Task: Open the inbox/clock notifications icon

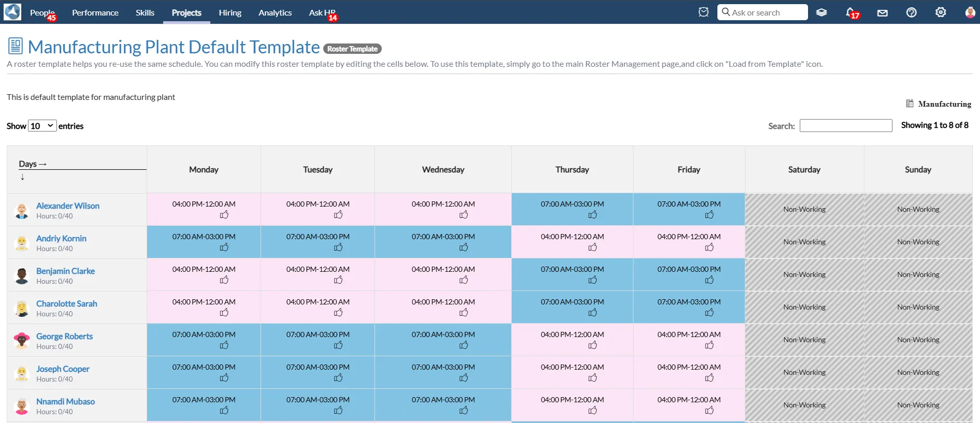Action: [703, 12]
